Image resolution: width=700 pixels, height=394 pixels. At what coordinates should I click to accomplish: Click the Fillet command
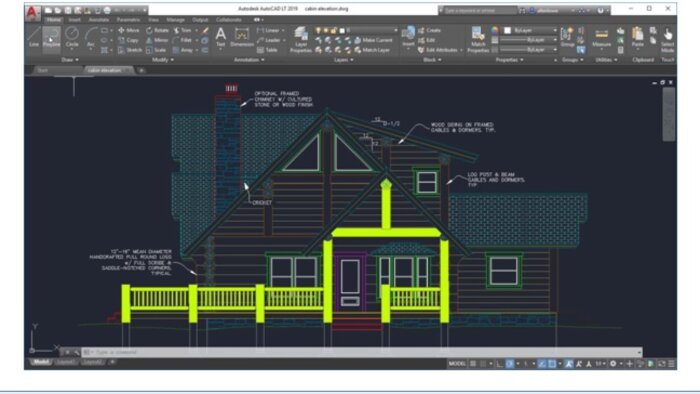(x=183, y=40)
